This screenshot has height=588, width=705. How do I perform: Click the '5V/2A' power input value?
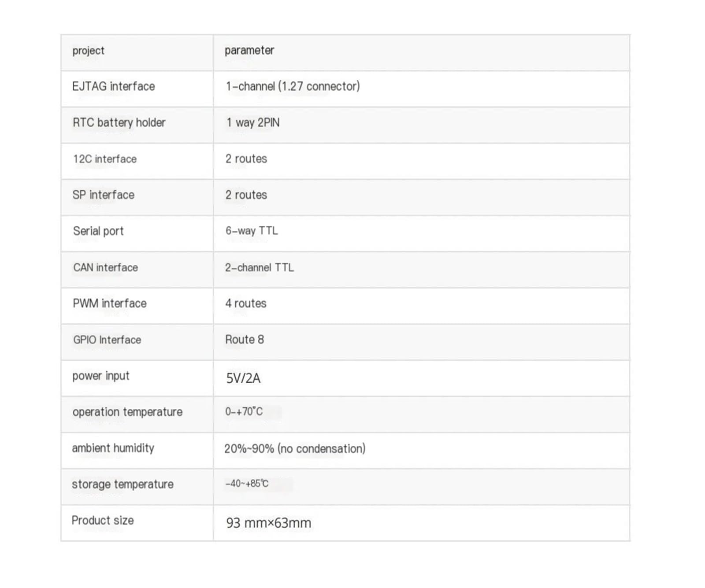243,378
